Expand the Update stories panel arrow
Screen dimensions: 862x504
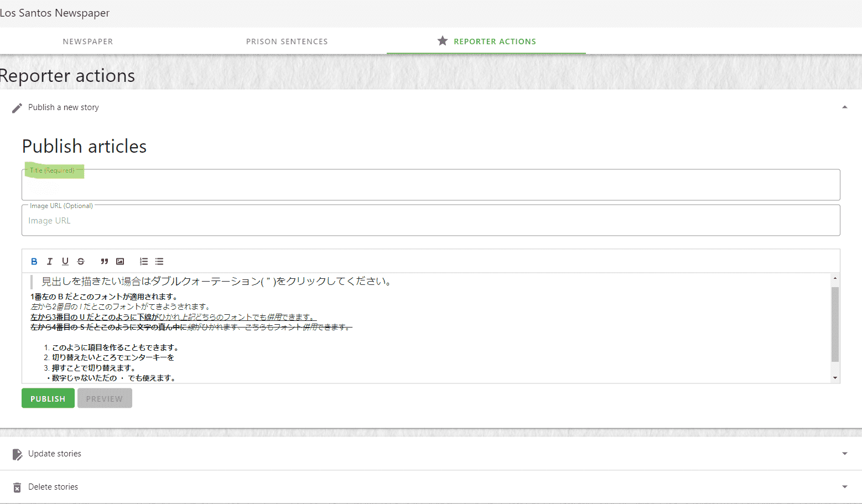[x=845, y=454]
